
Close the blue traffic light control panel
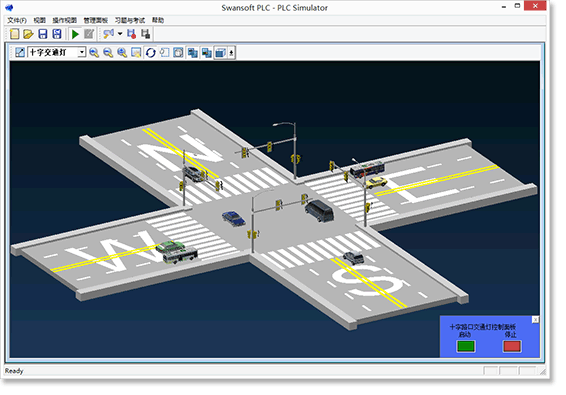point(536,320)
